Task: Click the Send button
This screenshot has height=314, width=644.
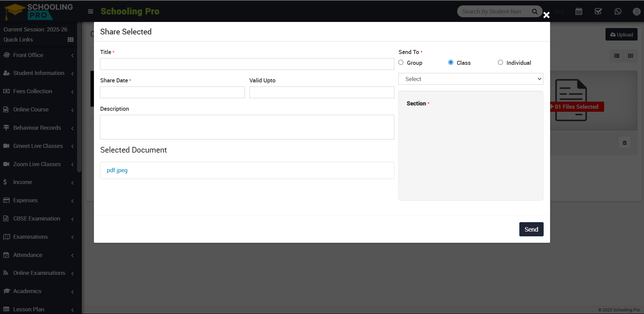Action: 531,229
